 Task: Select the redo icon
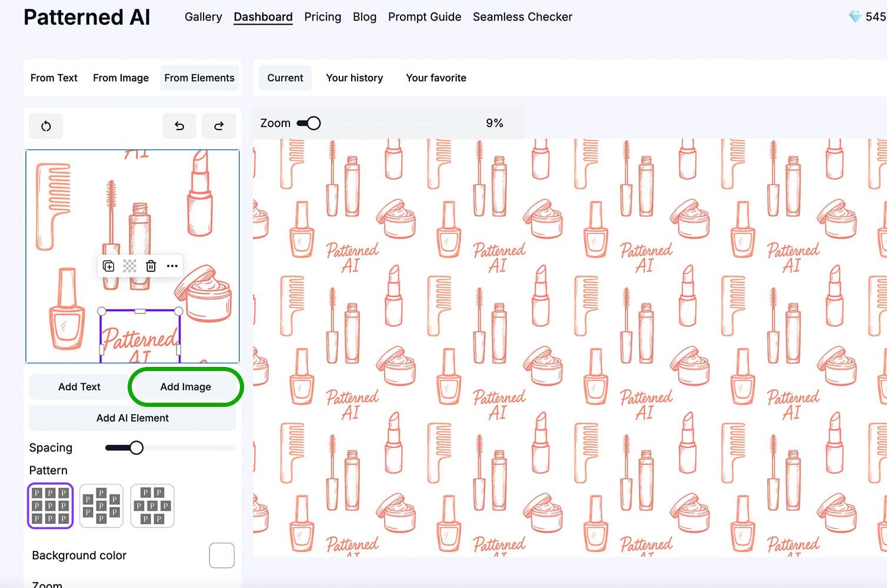coord(219,126)
